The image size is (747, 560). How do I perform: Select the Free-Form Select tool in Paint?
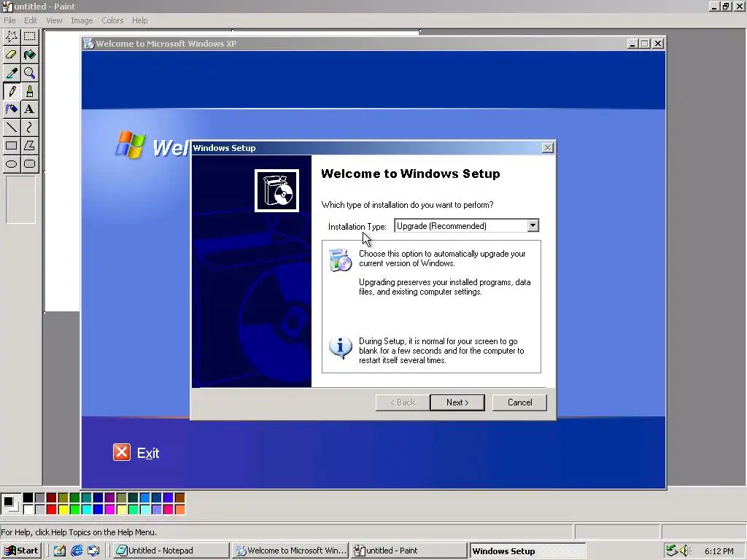click(x=12, y=36)
